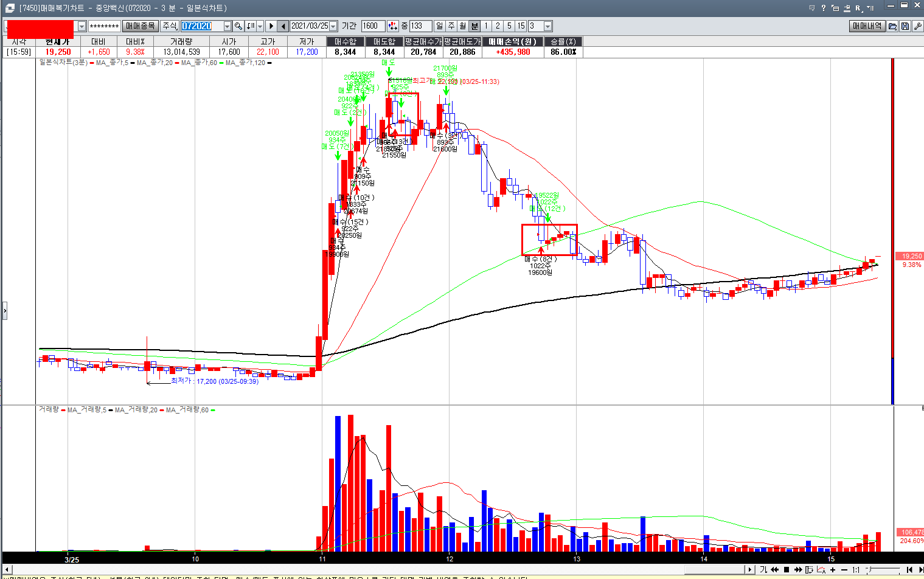Click the period settings arrows icon
The width and height of the screenshot is (924, 579).
pos(393,26)
